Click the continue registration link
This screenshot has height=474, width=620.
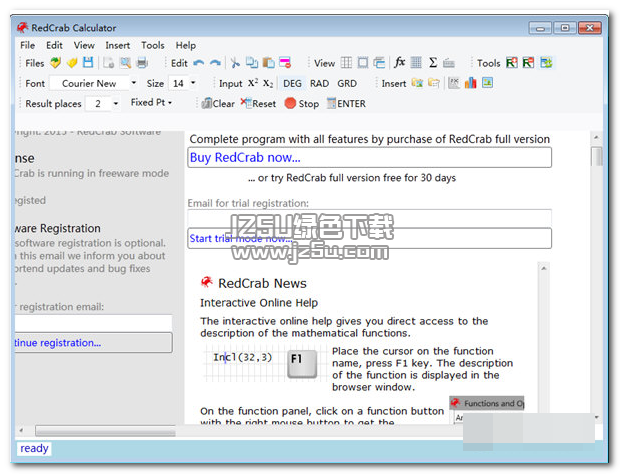[x=58, y=343]
